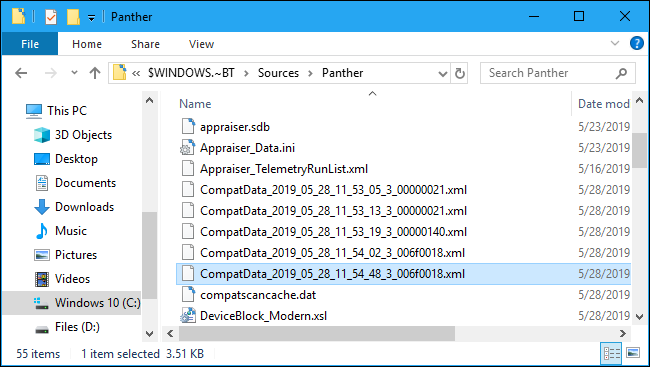The width and height of the screenshot is (650, 367).
Task: Click the New Folder quick access icon
Action: [x=73, y=17]
